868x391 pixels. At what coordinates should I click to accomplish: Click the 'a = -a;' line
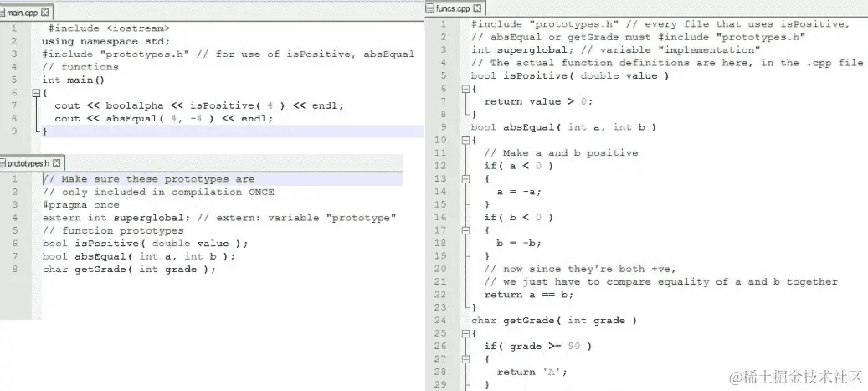pyautogui.click(x=519, y=192)
